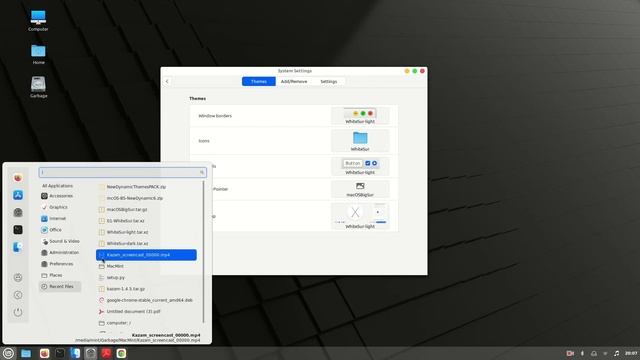Select the Internet category
Screen dimensions: 640x360
[61, 218]
